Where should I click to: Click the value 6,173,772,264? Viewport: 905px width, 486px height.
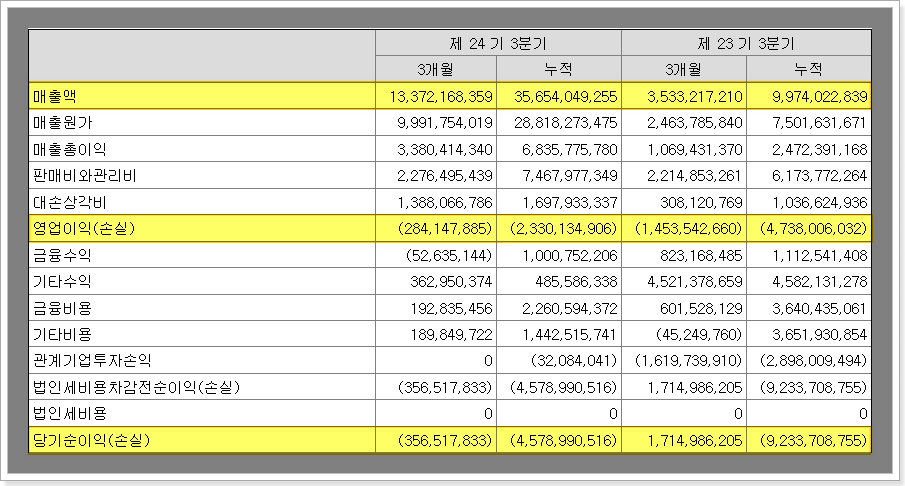(820, 175)
